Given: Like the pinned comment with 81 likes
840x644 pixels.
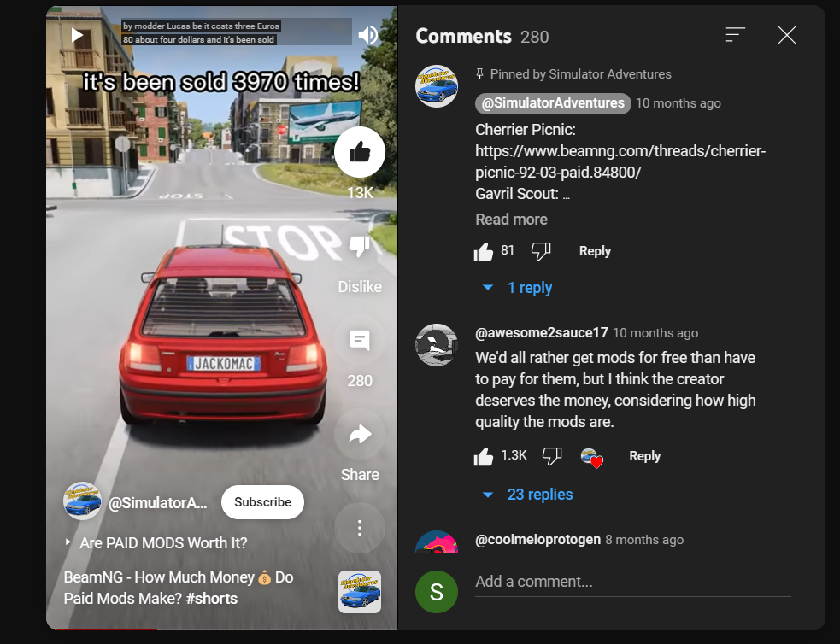Looking at the screenshot, I should (x=483, y=251).
